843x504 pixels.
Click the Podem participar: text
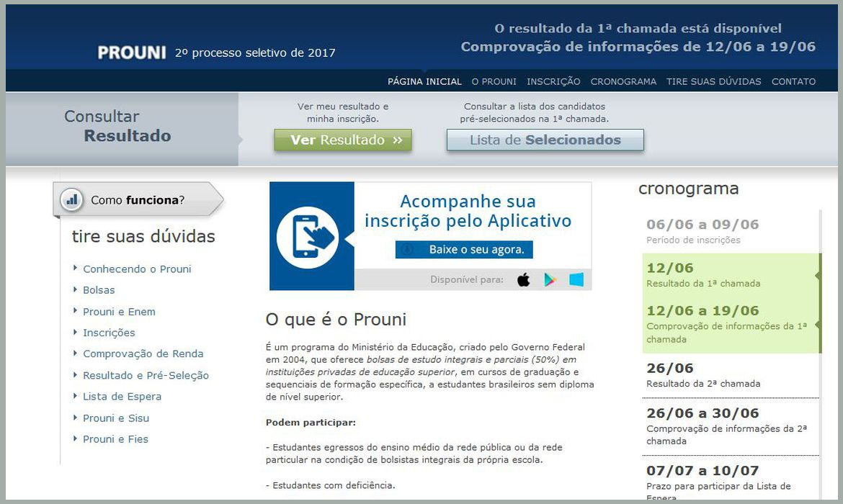coord(311,423)
